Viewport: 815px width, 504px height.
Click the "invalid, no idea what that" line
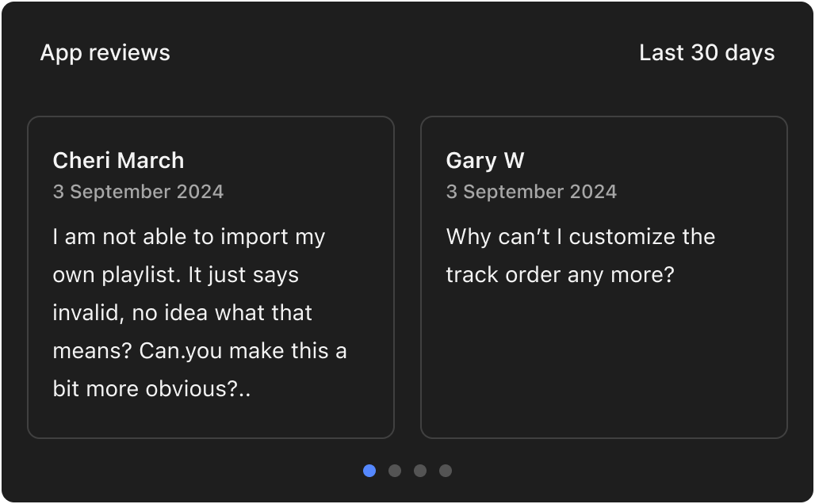click(182, 313)
